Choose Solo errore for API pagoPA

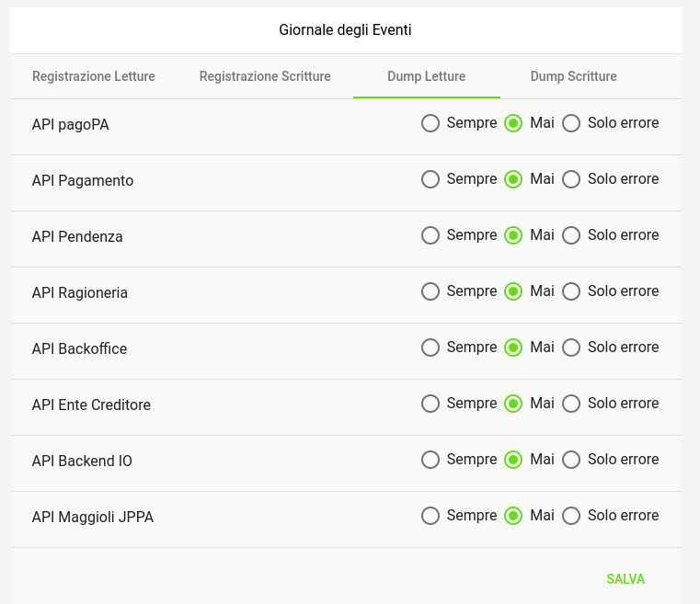point(571,123)
